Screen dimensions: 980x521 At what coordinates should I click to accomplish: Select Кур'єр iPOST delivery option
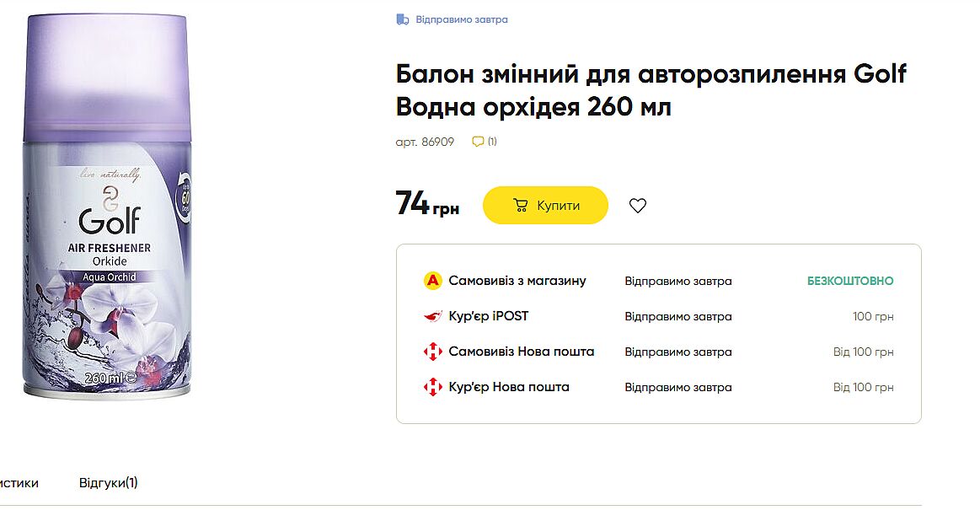click(488, 316)
